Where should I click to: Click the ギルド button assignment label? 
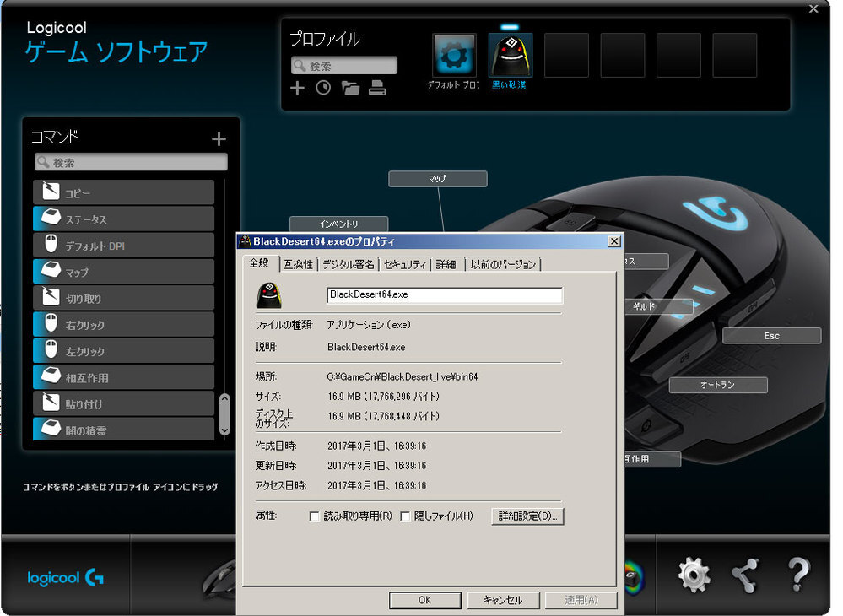point(658,306)
